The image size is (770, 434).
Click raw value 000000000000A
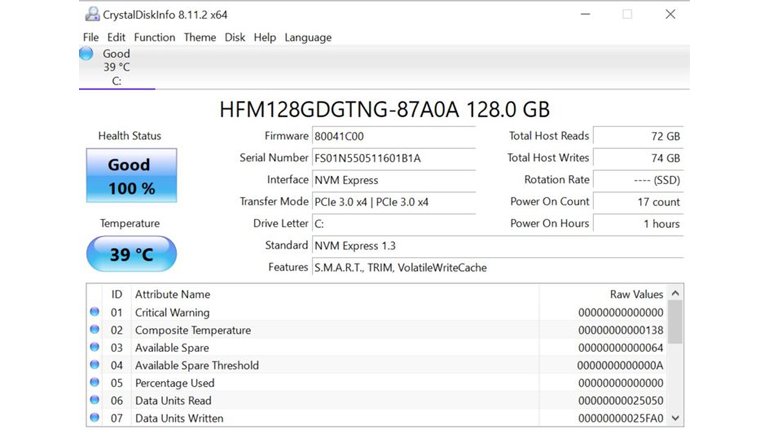[x=620, y=365]
